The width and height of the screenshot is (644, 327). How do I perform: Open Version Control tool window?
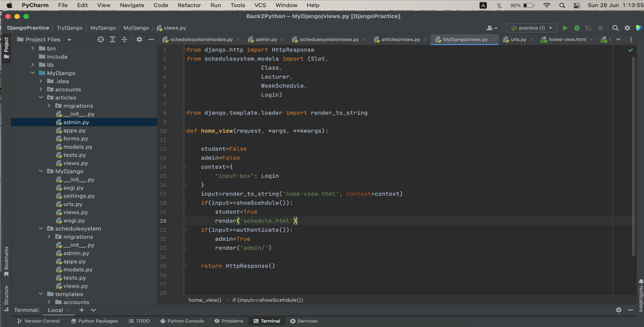pyautogui.click(x=38, y=321)
